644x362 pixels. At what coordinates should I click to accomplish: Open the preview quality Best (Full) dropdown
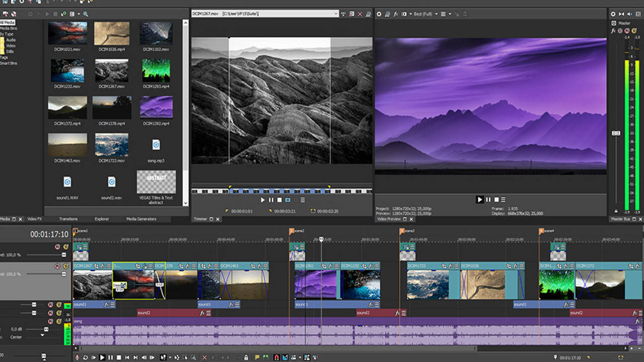[x=436, y=14]
